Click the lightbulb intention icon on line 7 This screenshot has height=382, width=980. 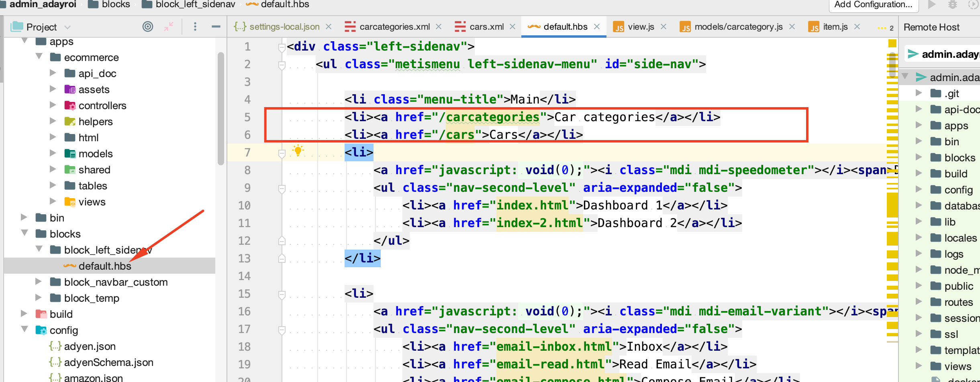pyautogui.click(x=298, y=151)
